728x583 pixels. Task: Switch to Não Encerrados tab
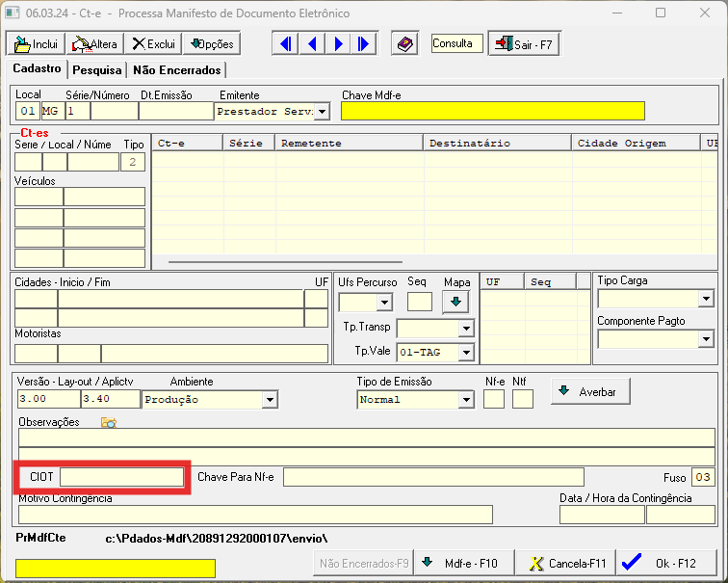point(177,70)
